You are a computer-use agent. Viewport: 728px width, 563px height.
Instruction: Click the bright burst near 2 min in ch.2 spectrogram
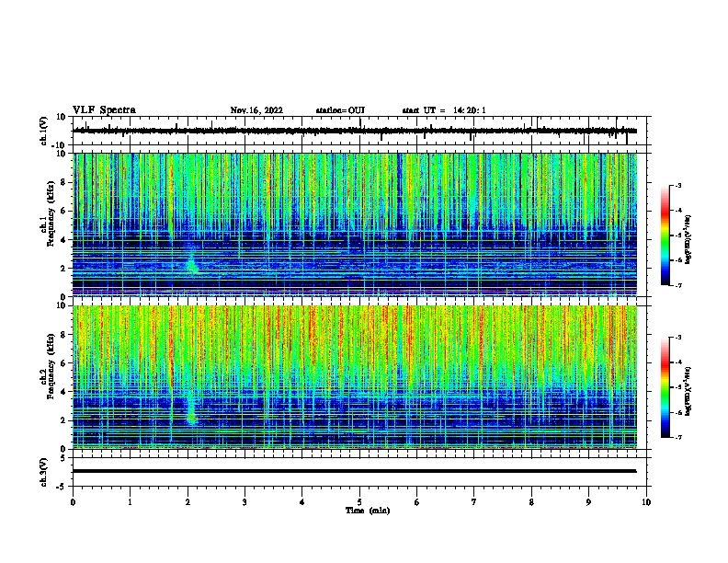click(191, 411)
